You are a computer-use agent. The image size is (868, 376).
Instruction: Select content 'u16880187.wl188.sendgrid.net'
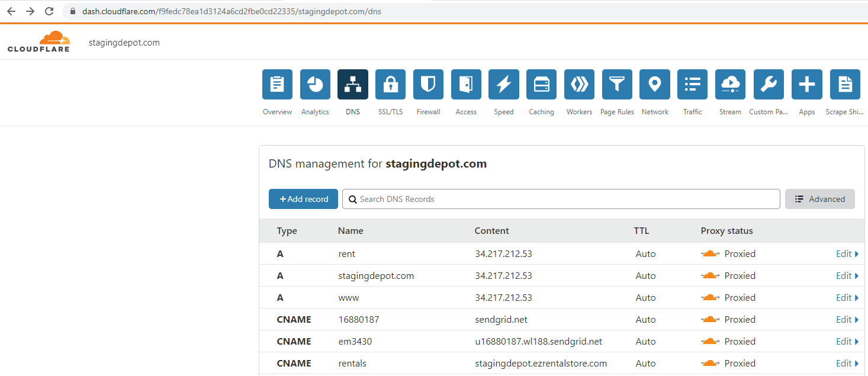pos(539,342)
